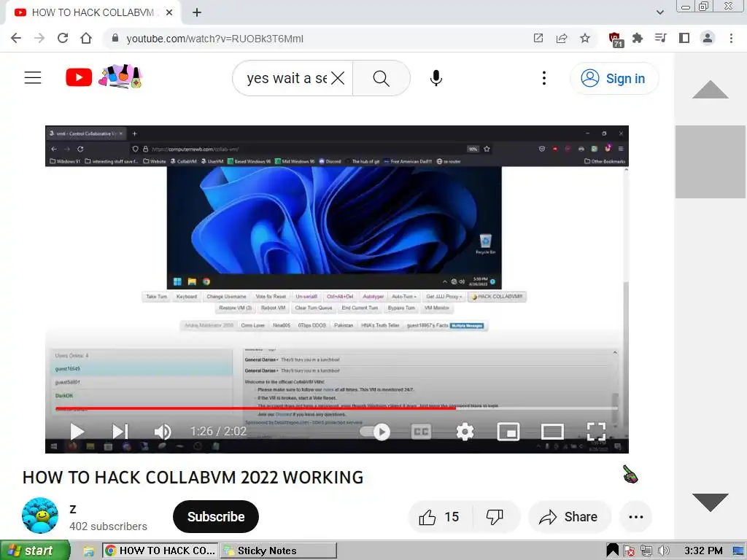The width and height of the screenshot is (747, 560).
Task: Enable miniplayer mode
Action: tap(508, 432)
